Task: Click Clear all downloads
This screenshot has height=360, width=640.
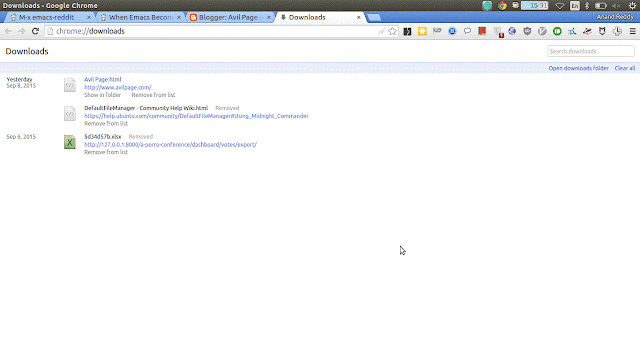Action: point(625,68)
